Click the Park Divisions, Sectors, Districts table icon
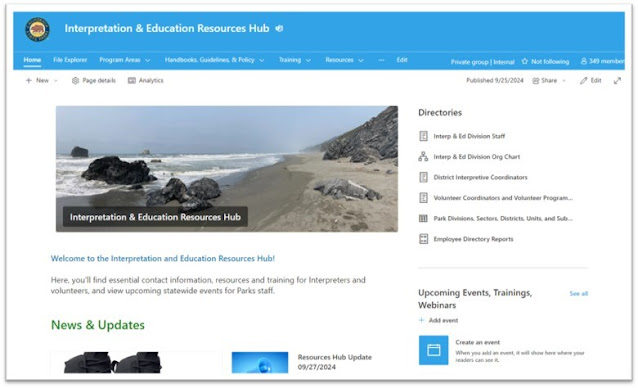Screen dimensions: 638x388 pyautogui.click(x=423, y=218)
